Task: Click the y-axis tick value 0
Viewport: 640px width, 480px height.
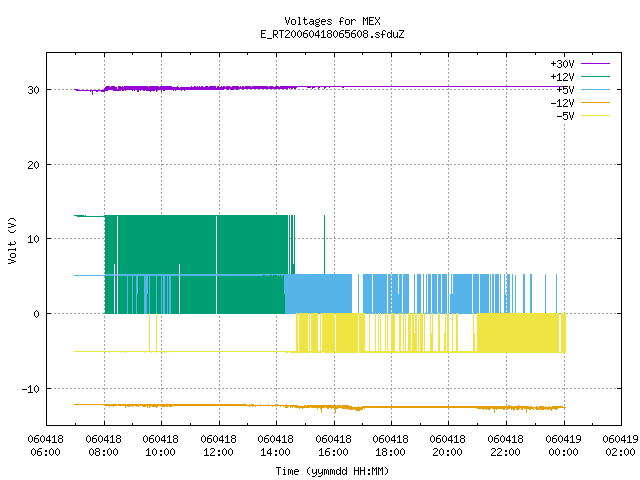Action: [36, 314]
